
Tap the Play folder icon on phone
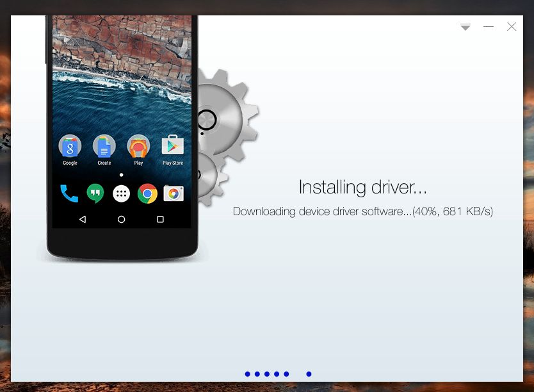pyautogui.click(x=138, y=146)
